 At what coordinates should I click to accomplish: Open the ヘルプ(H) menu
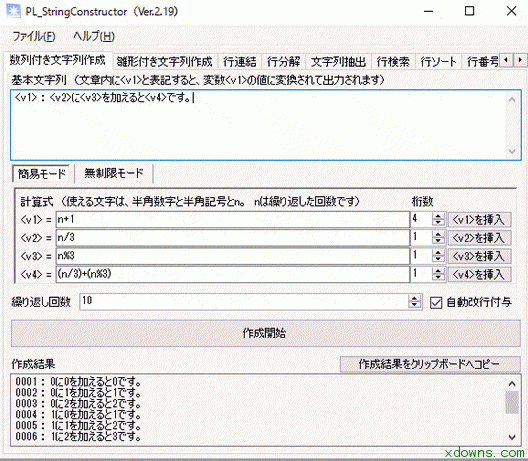click(94, 36)
